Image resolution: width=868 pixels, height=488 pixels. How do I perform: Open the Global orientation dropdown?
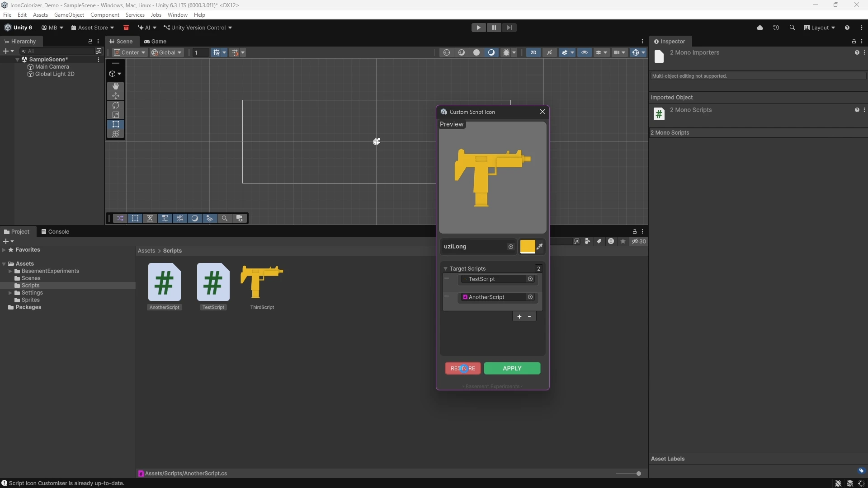(166, 52)
